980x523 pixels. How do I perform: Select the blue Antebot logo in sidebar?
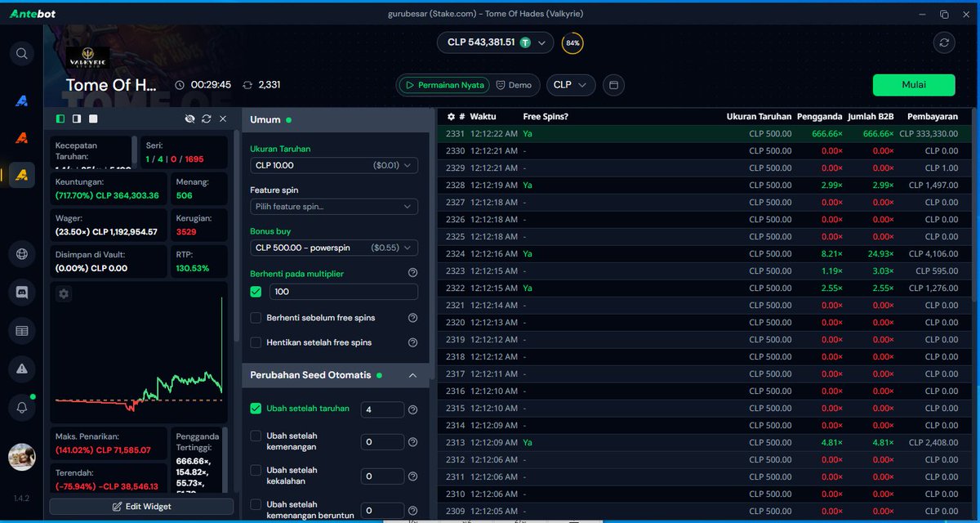pos(22,101)
